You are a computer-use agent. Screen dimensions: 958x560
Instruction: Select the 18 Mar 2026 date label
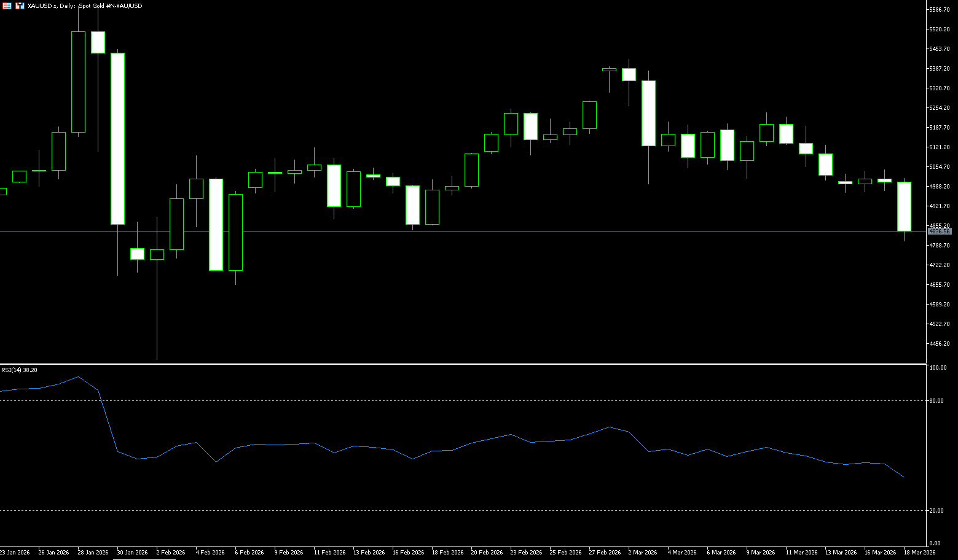pyautogui.click(x=919, y=553)
